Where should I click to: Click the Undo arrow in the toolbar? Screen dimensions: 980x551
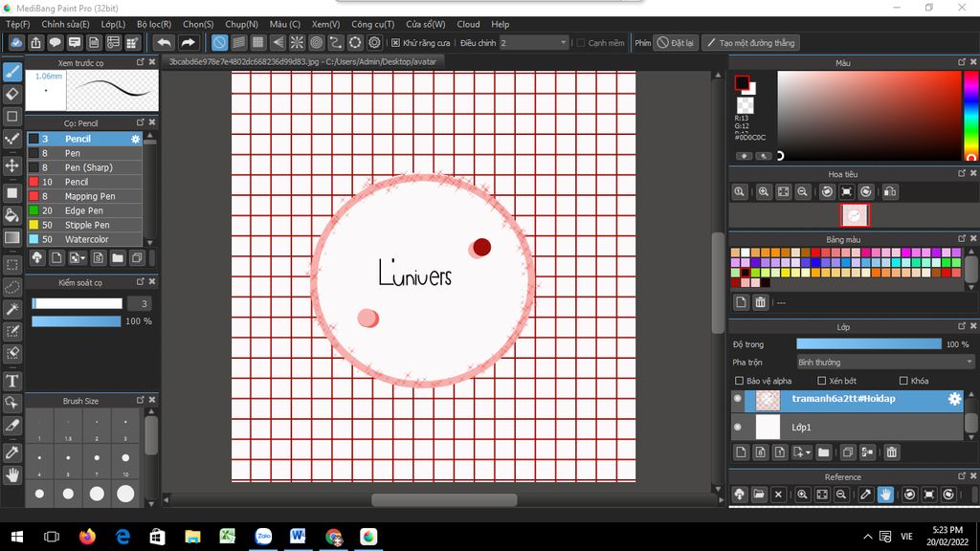165,42
